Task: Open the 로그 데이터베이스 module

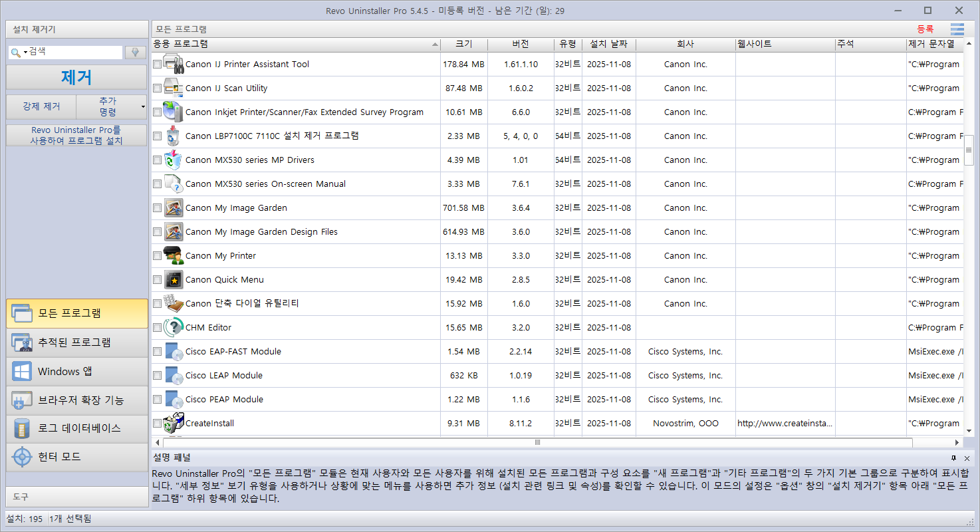Action: [x=77, y=429]
